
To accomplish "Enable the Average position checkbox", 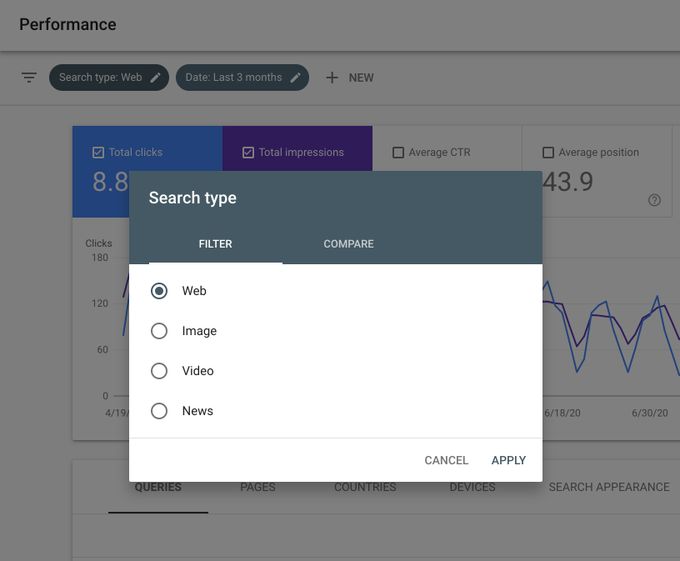I will pos(548,153).
